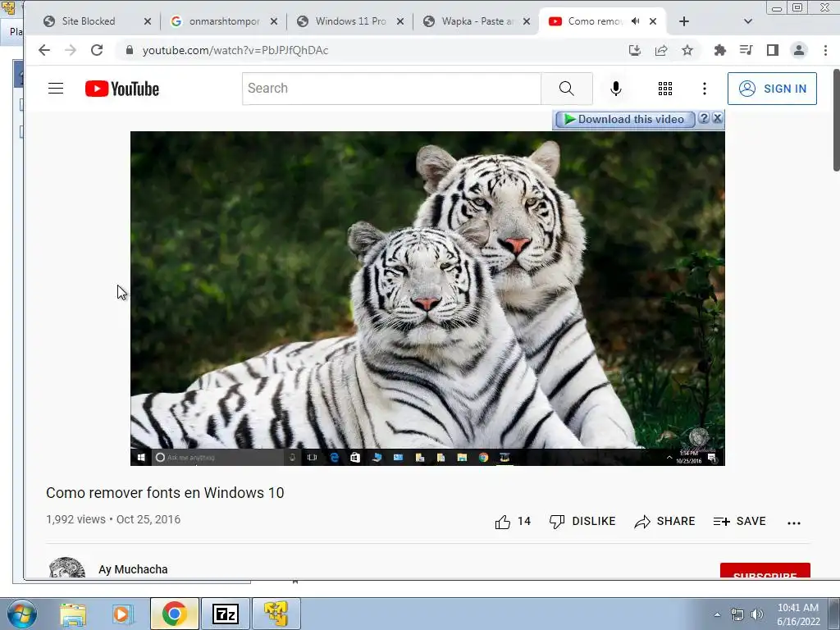Image resolution: width=840 pixels, height=630 pixels.
Task: Close the Wapka - Paste tab
Action: (527, 21)
